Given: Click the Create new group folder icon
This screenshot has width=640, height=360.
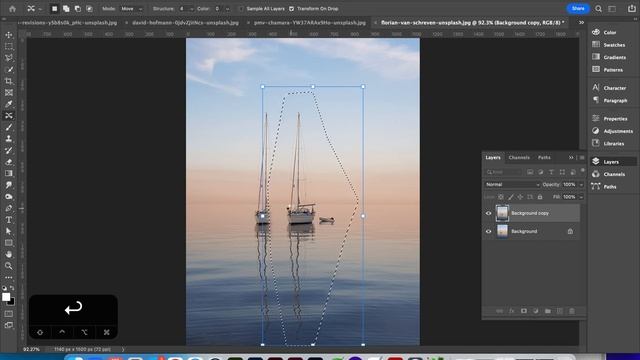Looking at the screenshot, I should click(x=548, y=311).
